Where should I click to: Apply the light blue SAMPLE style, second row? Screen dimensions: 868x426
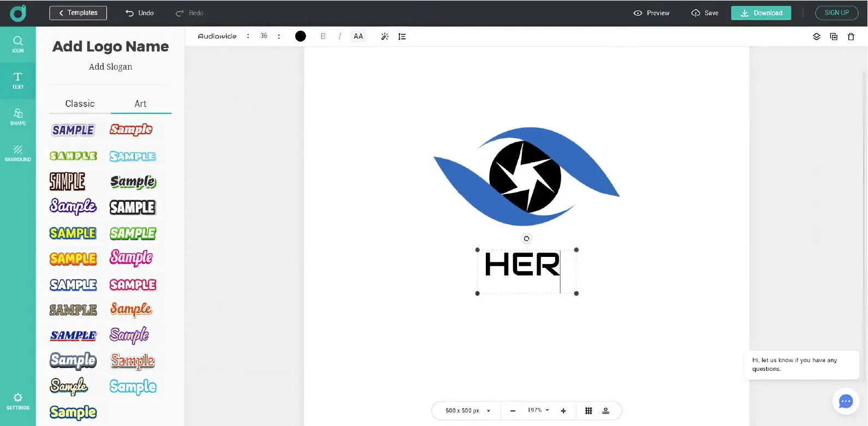(133, 157)
